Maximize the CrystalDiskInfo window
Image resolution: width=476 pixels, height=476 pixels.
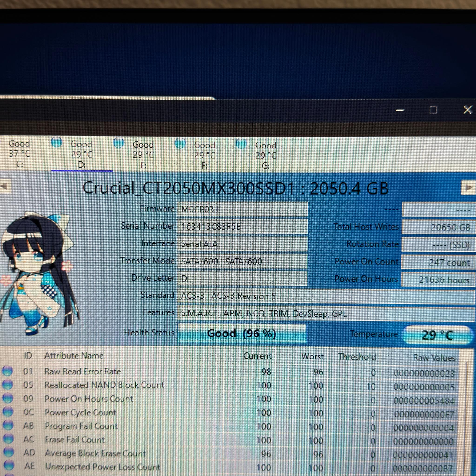(433, 110)
